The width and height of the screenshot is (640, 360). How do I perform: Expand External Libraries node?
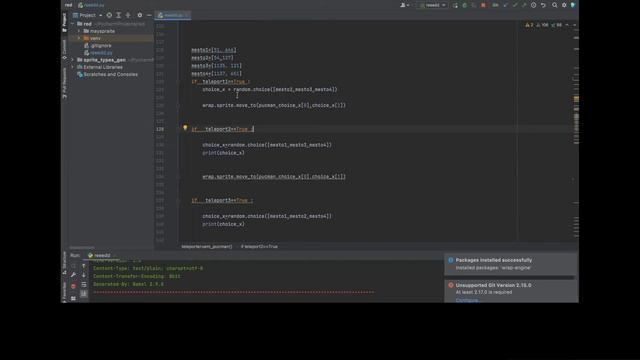tap(73, 67)
